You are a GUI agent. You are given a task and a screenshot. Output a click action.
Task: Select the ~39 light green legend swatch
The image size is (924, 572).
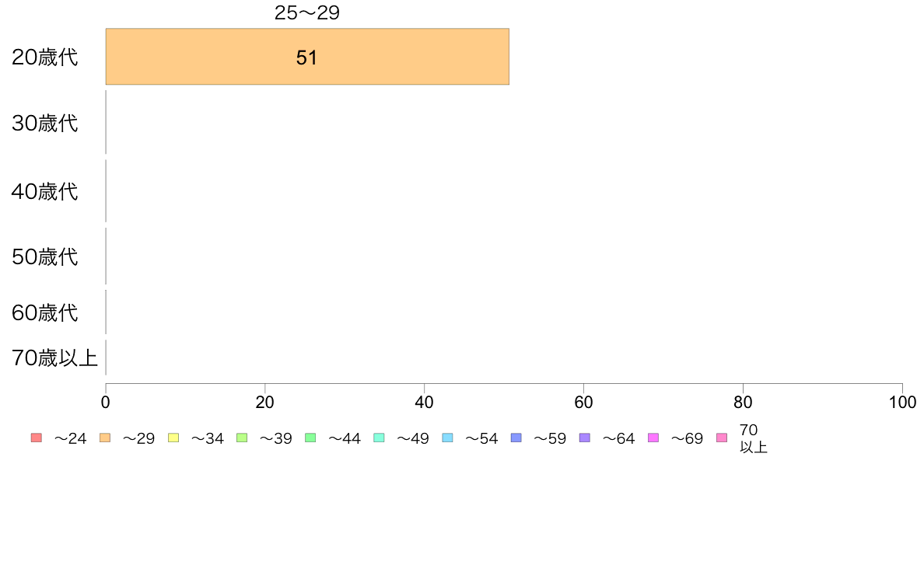(242, 438)
